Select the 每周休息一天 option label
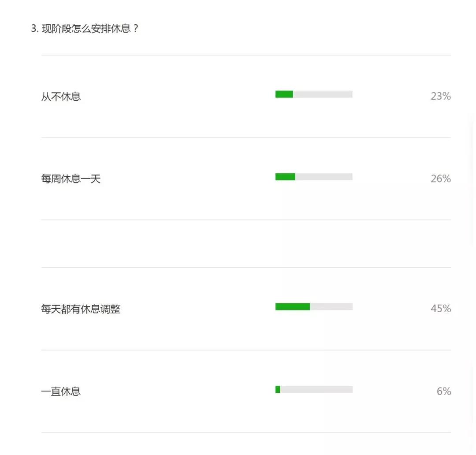This screenshot has width=476, height=455. tap(71, 179)
